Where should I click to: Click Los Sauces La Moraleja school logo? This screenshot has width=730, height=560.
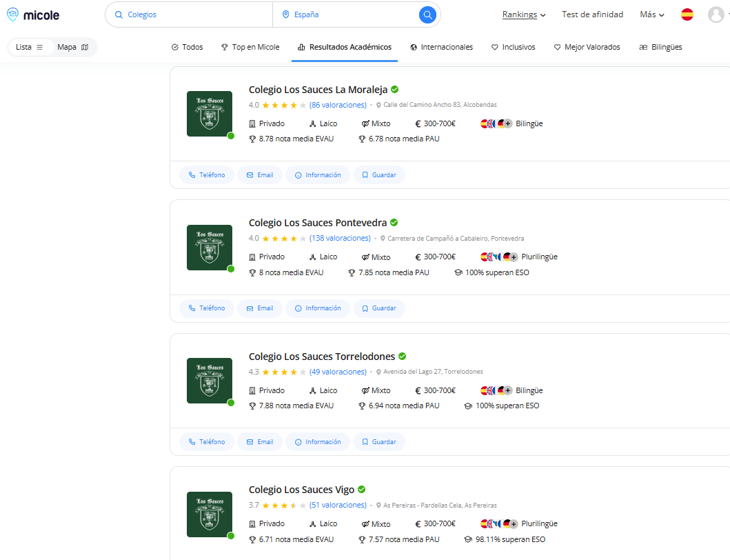[210, 114]
